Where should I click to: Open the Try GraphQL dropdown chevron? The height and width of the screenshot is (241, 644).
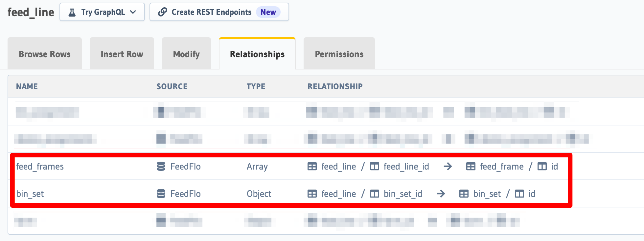point(133,12)
